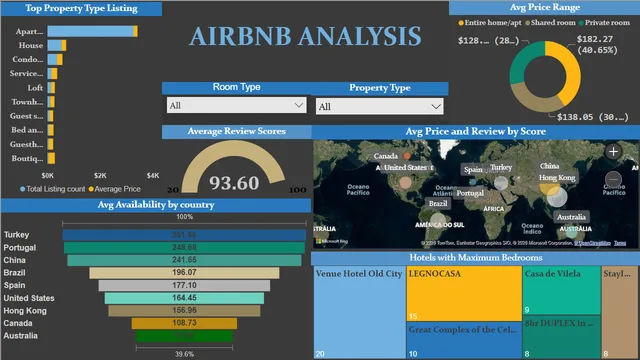The height and width of the screenshot is (360, 640).
Task: Click the Great Complex of the Cel treemap tile
Action: (464, 340)
